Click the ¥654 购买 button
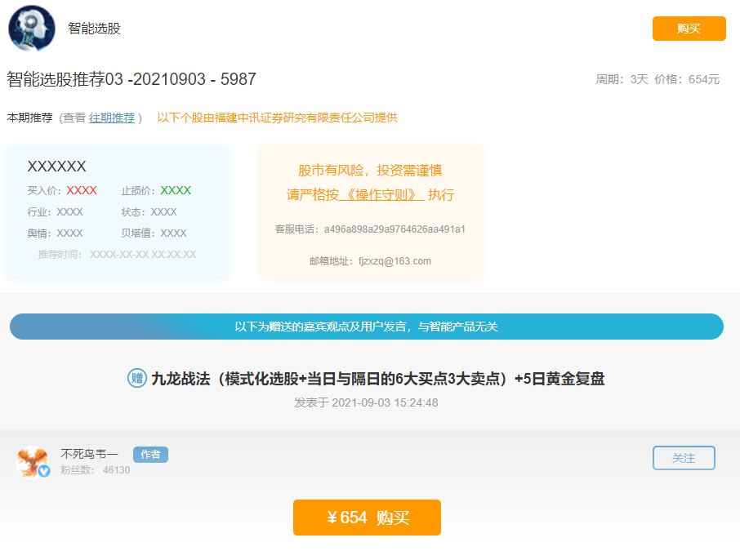Viewport: 740px width, 560px height. pos(367,518)
